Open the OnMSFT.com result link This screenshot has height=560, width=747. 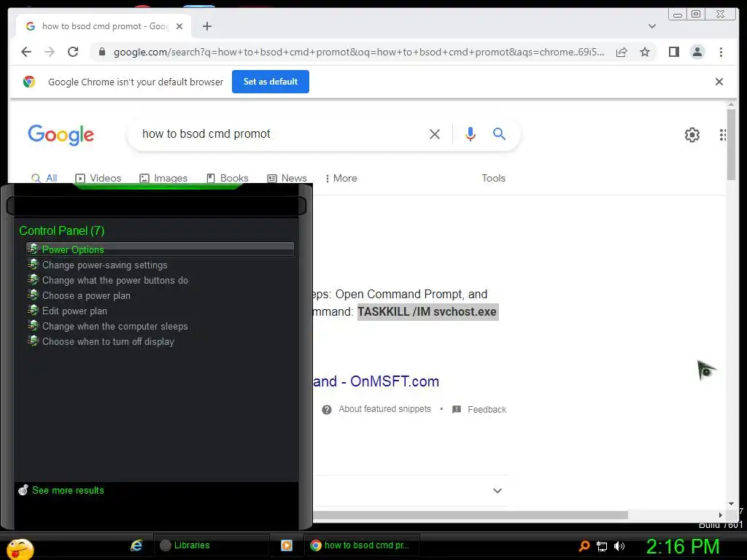pos(376,381)
